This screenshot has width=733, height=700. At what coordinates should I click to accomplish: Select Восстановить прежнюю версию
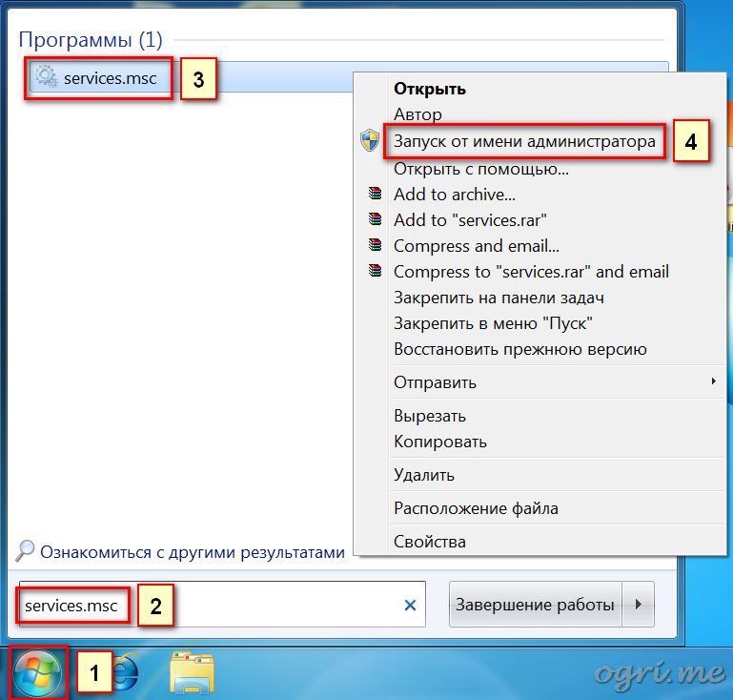click(x=520, y=349)
